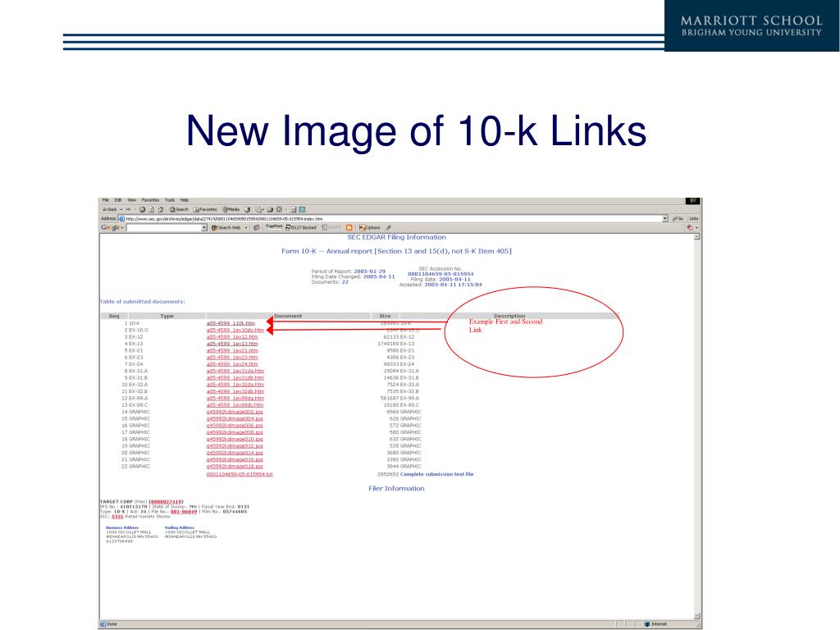This screenshot has height=630, width=840.
Task: Click the AutoFill button
Action: pyautogui.click(x=331, y=228)
